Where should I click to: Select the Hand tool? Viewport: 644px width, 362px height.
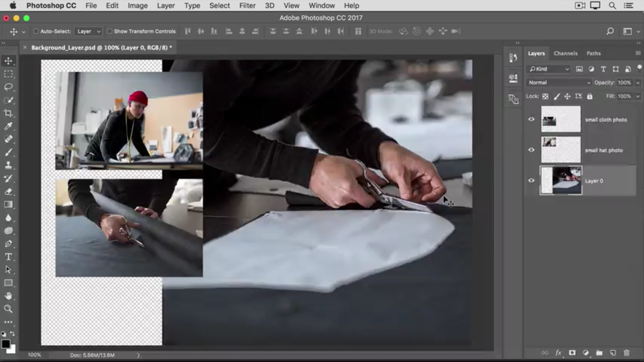pos(9,296)
